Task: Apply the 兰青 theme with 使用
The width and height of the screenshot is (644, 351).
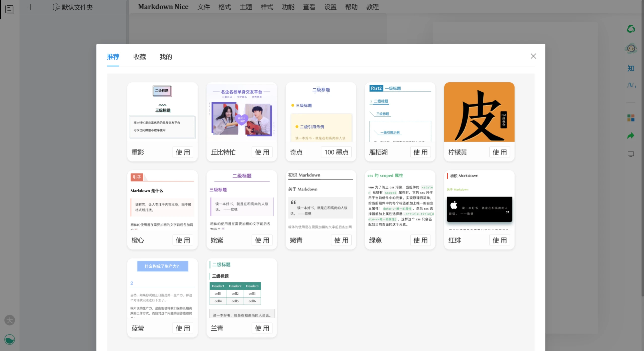Action: pyautogui.click(x=262, y=328)
